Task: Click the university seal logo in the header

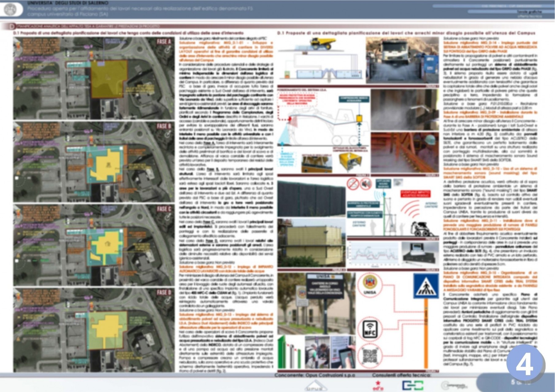Action: tap(12, 9)
